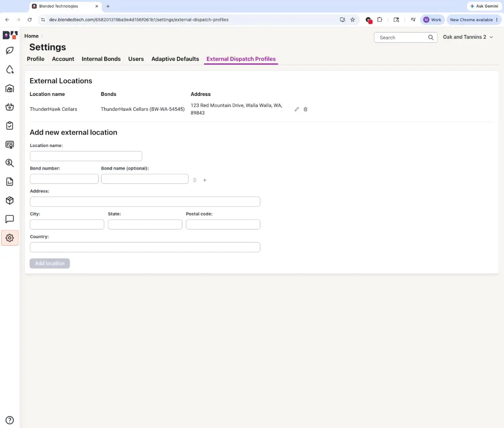
Task: Open the warehouse building sidebar icon
Action: (10, 88)
